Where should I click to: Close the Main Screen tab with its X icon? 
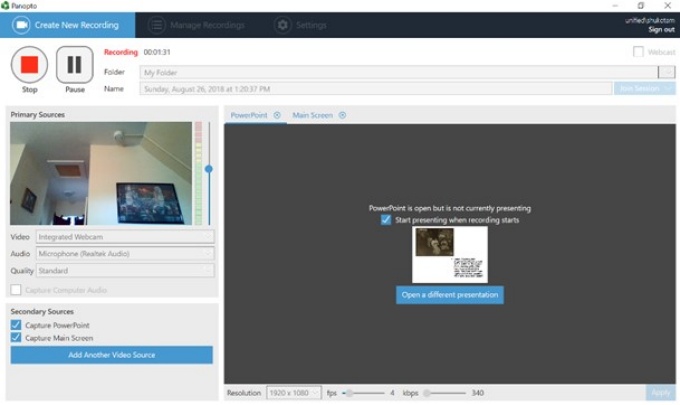[x=342, y=115]
